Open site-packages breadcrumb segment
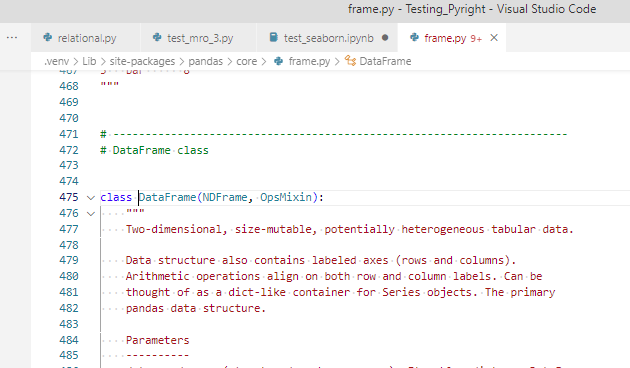Image resolution: width=630 pixels, height=368 pixels. tap(142, 61)
